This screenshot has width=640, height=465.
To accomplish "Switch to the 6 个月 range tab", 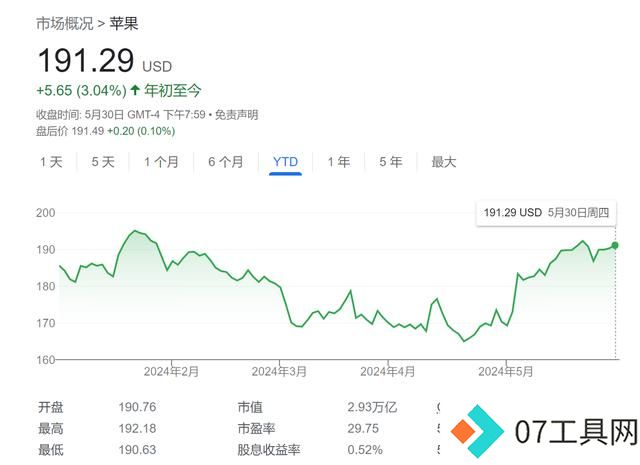I will pos(226,162).
